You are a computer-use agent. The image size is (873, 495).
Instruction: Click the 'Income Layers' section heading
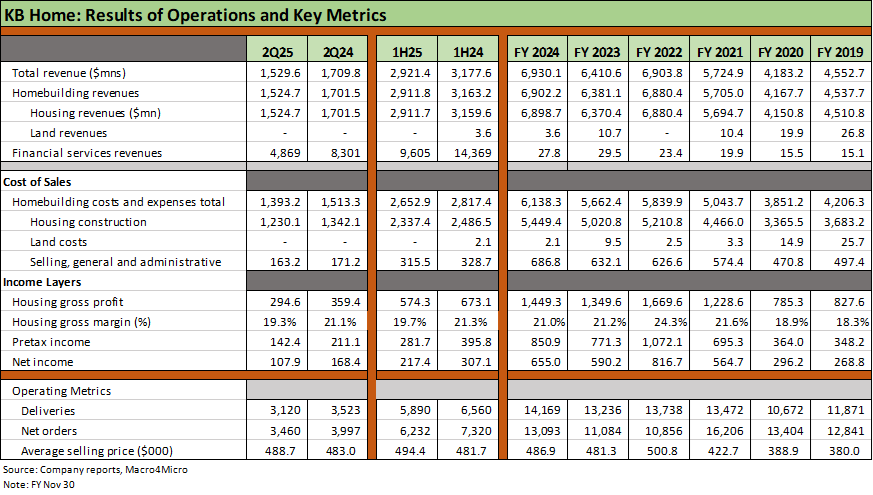click(42, 282)
